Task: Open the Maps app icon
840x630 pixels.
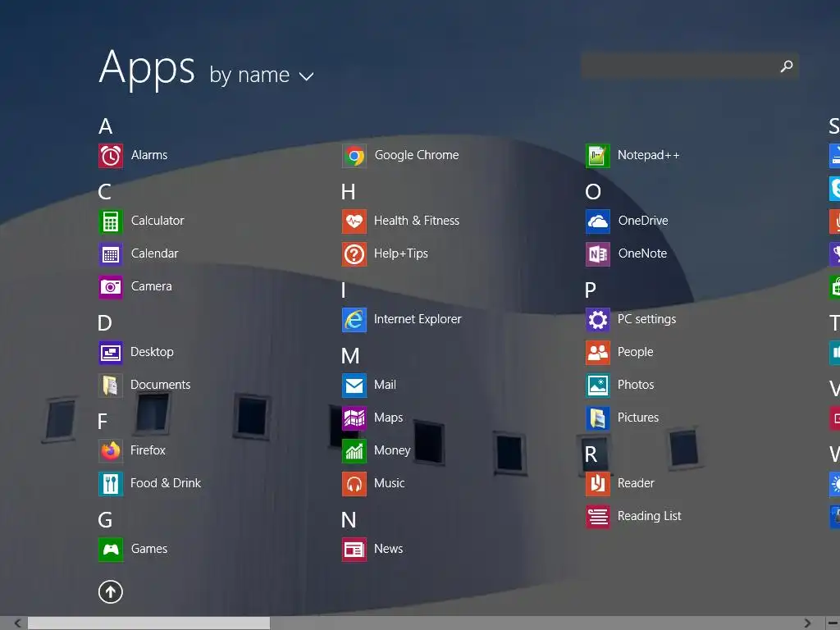Action: (354, 418)
